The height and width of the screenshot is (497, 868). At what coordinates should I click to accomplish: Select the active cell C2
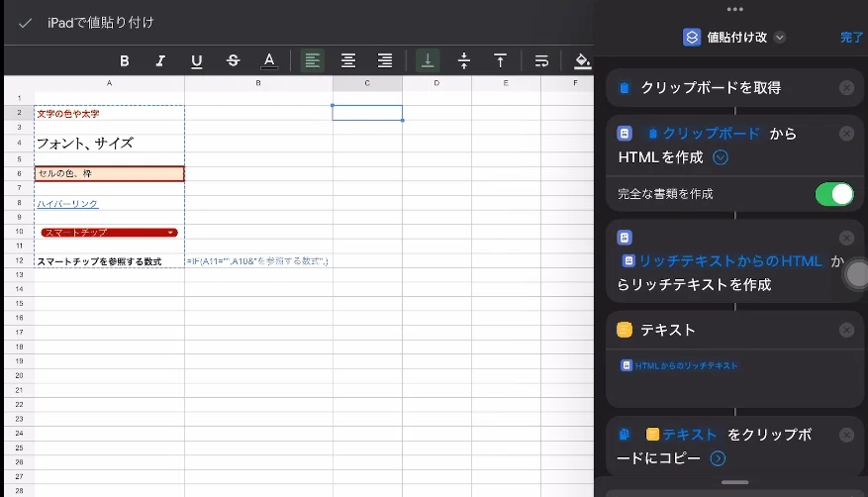click(x=367, y=113)
